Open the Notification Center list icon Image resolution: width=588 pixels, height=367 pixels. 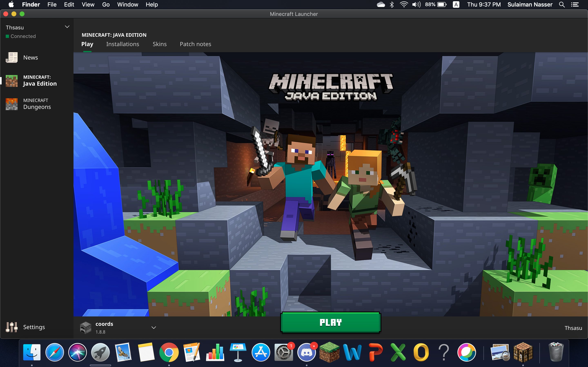[575, 5]
